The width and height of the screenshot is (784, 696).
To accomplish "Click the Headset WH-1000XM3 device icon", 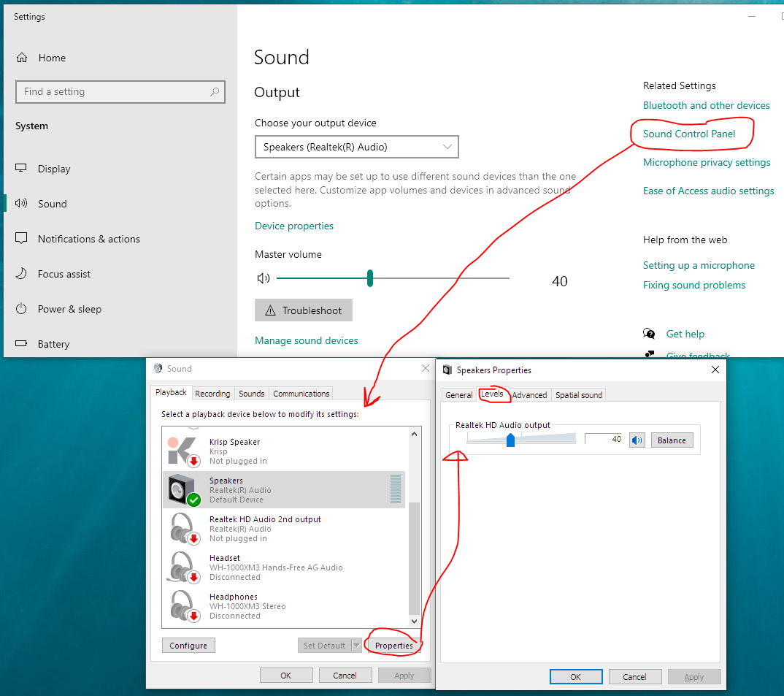I will coord(183,567).
